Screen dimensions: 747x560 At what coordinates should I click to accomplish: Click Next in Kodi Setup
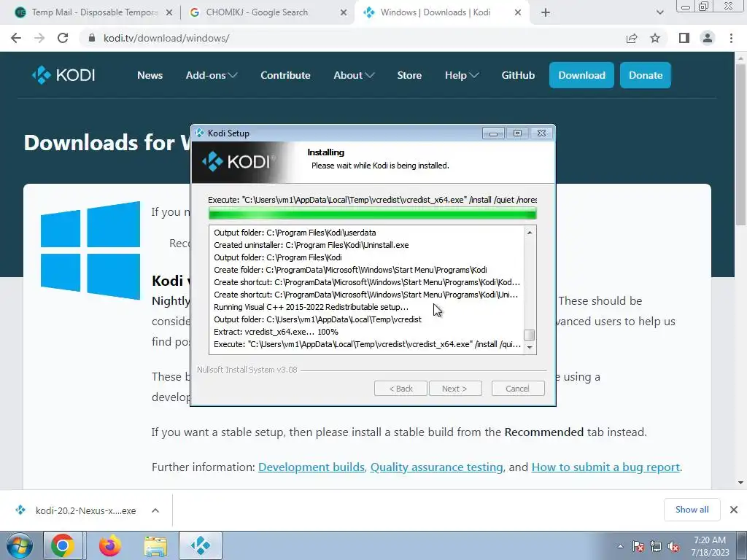(x=455, y=389)
